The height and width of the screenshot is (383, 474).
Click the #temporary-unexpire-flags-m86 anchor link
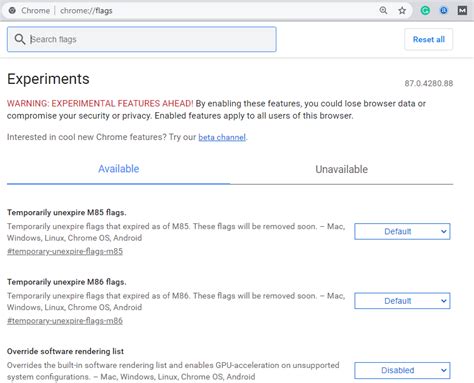65,321
